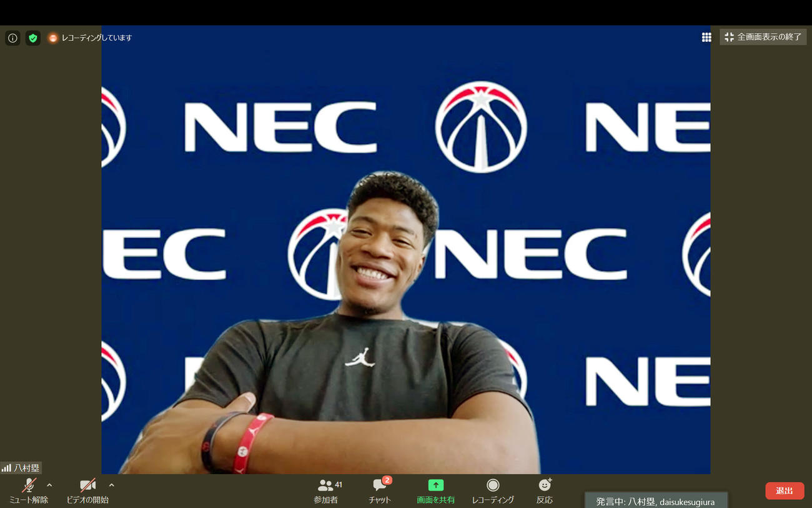Leave the meeting with 退出
Screen dimensions: 812x508
tap(785, 491)
